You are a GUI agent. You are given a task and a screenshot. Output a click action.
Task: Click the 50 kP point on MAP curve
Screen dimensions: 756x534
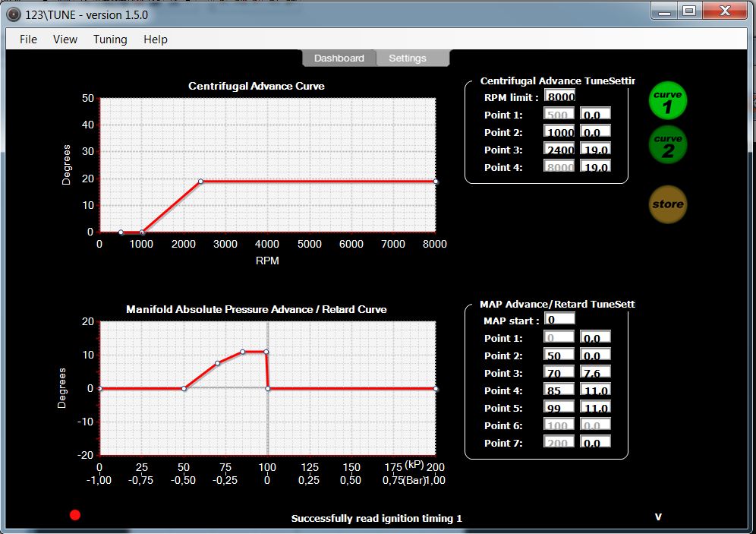[x=184, y=388]
